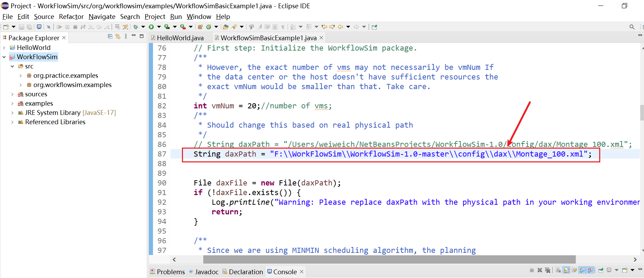Screen dimensions: 644x278
Task: Click the Coverage run icon
Action: [x=167, y=27]
